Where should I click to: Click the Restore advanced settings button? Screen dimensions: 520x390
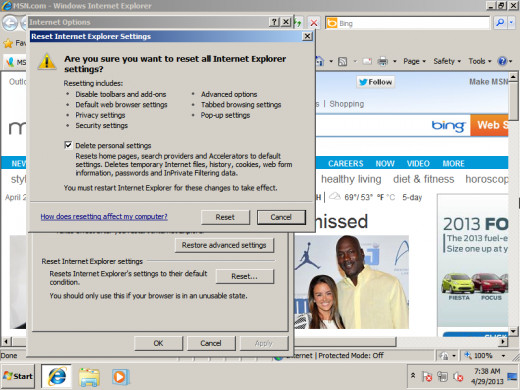click(x=224, y=245)
